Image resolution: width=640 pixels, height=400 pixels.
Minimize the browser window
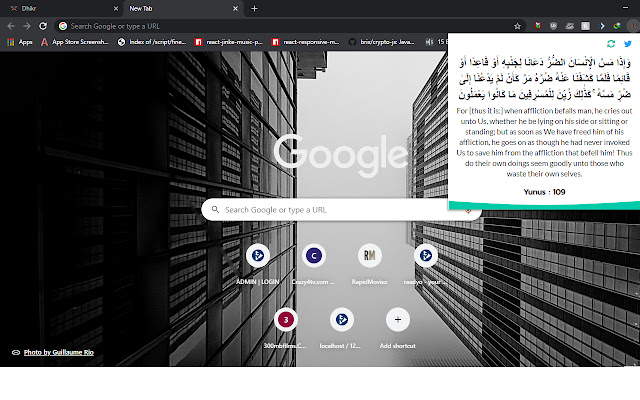click(625, 7)
